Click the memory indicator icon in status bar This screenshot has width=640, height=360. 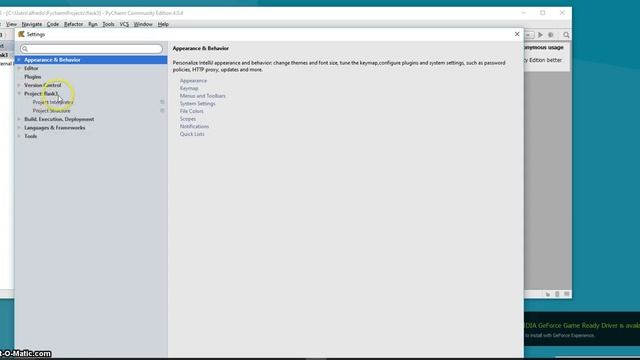pyautogui.click(x=567, y=294)
